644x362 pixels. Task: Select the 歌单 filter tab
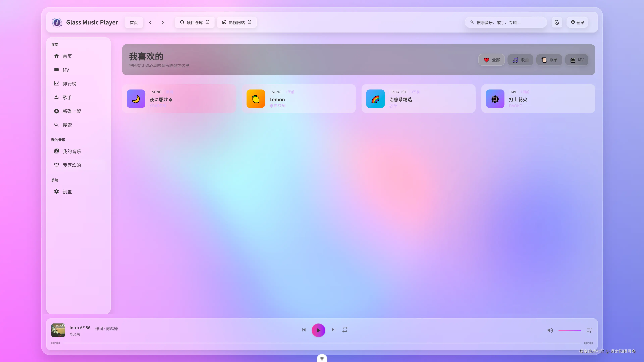click(549, 60)
